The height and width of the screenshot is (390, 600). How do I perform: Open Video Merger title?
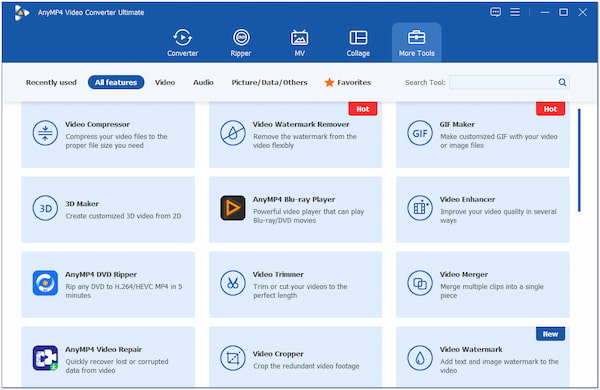click(x=463, y=274)
